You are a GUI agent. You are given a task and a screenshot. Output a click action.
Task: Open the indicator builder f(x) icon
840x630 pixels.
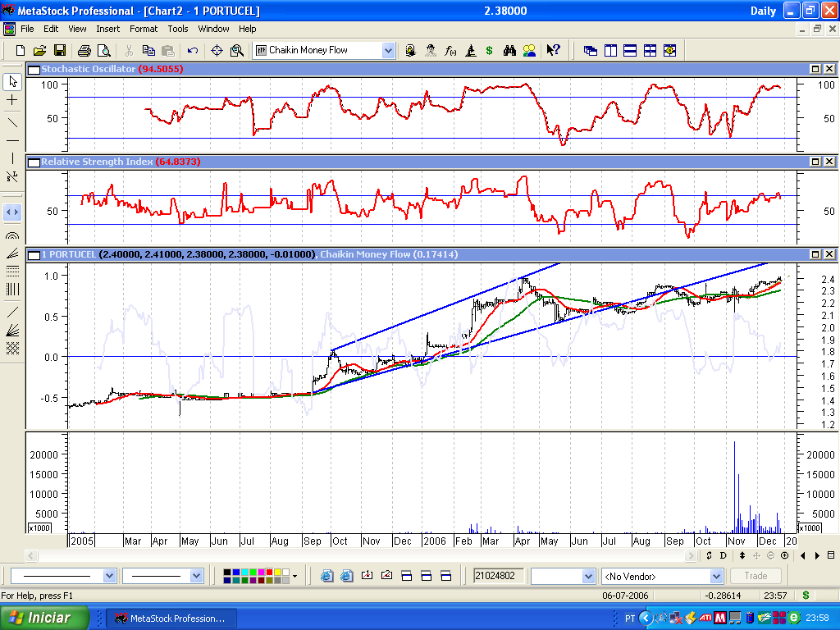[x=450, y=50]
